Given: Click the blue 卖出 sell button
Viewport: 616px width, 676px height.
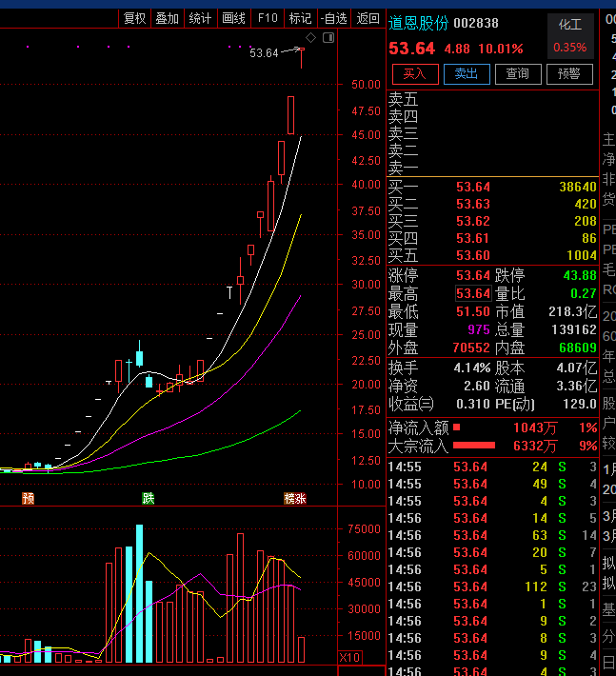Looking at the screenshot, I should click(467, 74).
